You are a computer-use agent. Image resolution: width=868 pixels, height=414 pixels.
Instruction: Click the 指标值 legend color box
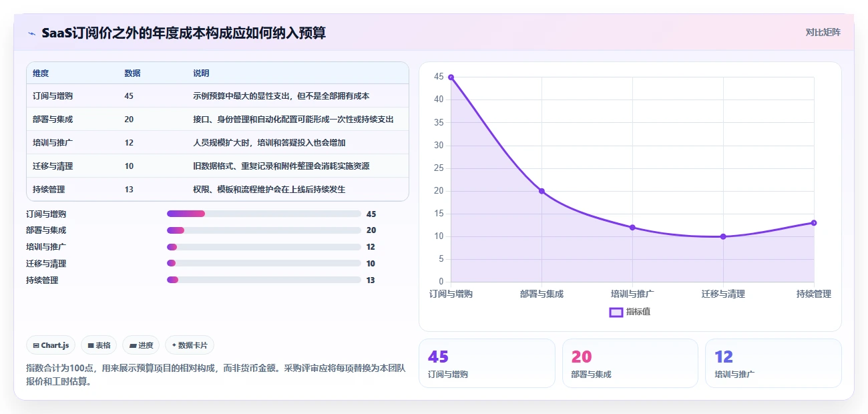coord(616,312)
